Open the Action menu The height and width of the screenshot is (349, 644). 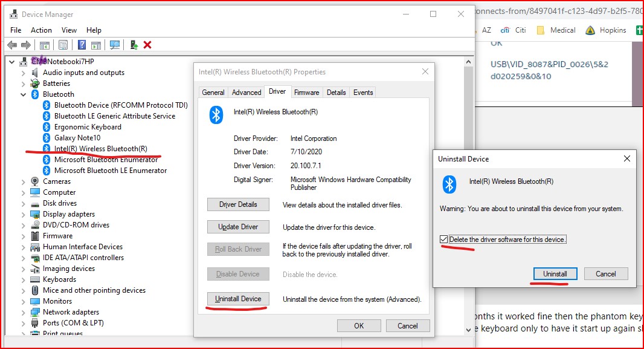[41, 30]
